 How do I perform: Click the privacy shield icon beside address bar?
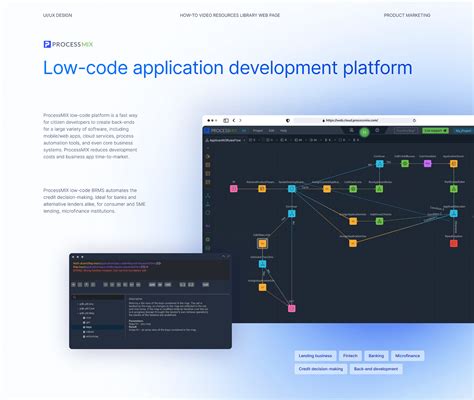point(288,120)
